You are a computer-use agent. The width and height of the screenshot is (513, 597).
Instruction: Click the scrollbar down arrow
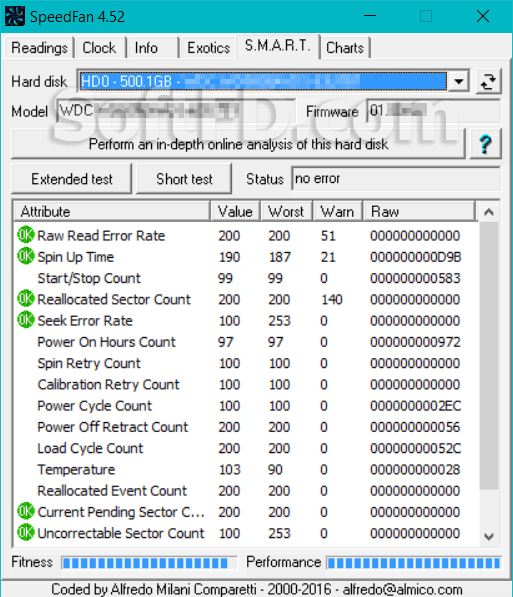[x=489, y=537]
